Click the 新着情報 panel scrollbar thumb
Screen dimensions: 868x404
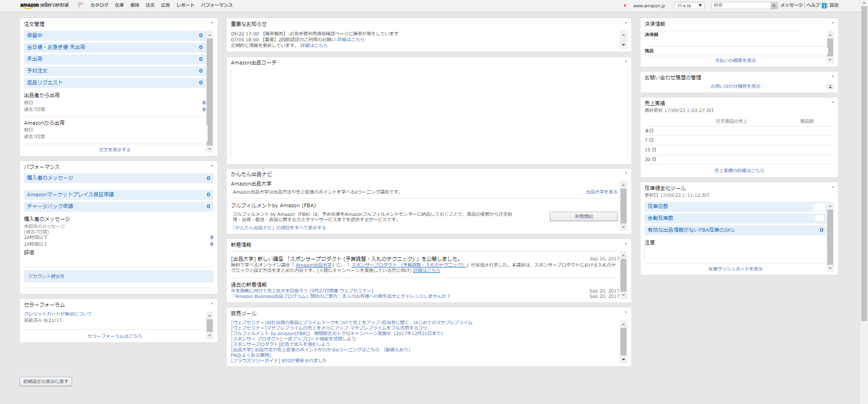[x=623, y=275]
